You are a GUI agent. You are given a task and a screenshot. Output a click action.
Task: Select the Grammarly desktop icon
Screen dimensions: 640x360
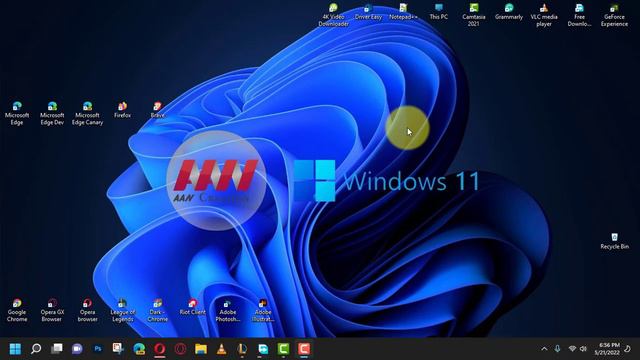coord(509,12)
